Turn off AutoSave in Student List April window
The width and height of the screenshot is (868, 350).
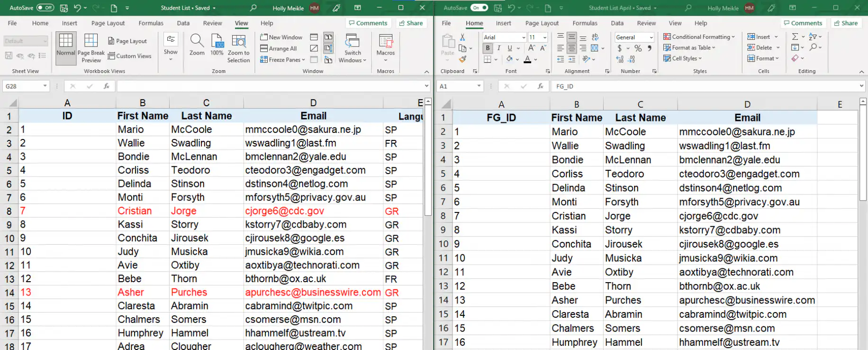click(x=479, y=8)
